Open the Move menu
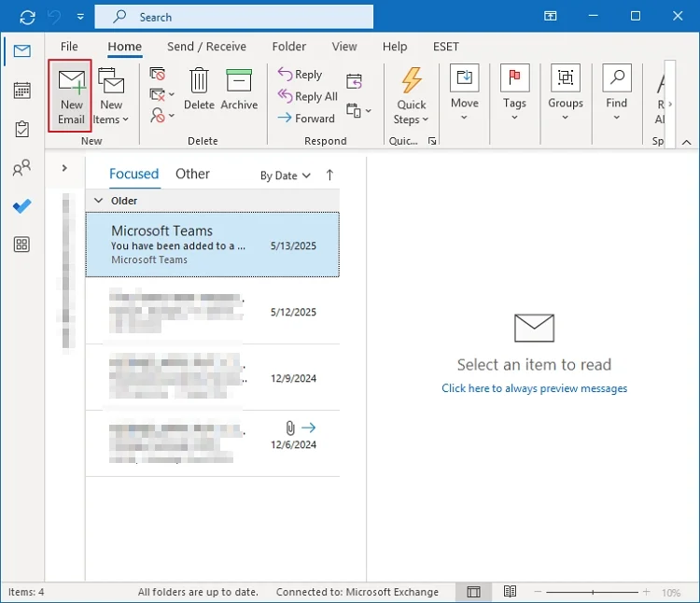700x603 pixels. tap(464, 92)
